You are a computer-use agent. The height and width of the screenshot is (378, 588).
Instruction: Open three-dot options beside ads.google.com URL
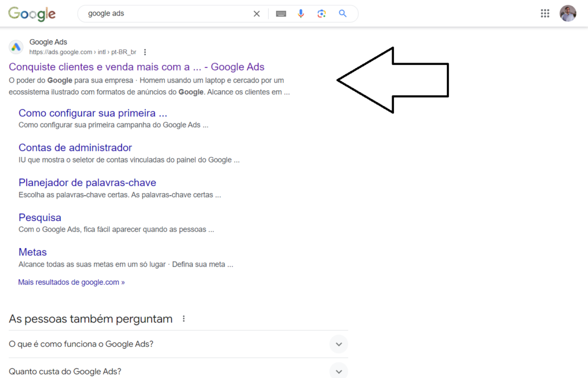click(145, 52)
